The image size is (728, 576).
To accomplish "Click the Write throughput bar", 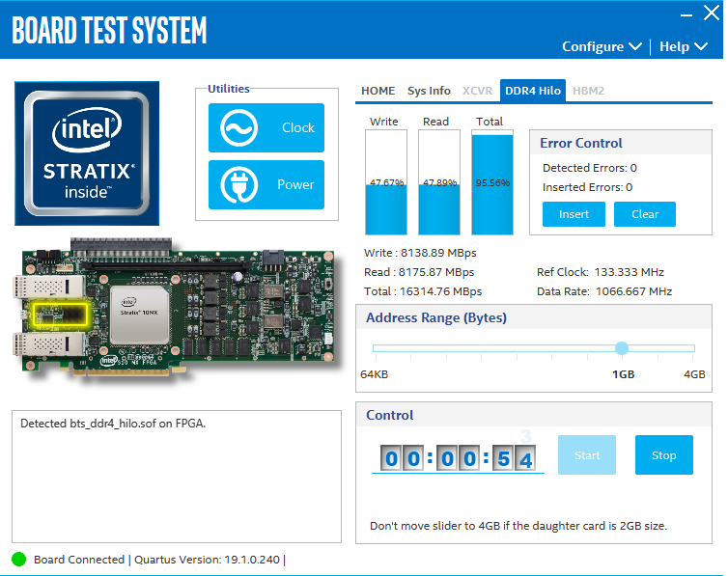I will point(386,182).
